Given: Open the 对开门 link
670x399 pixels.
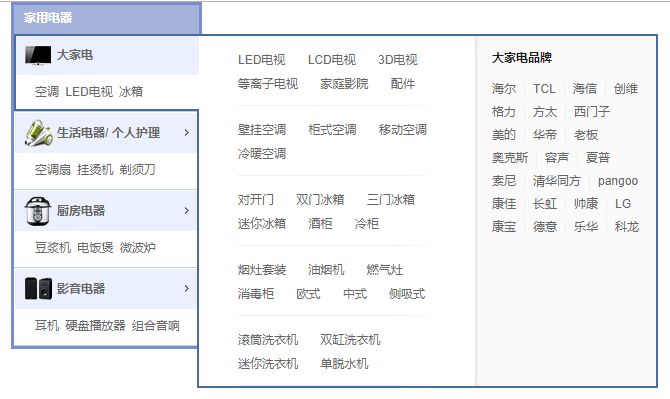Looking at the screenshot, I should pos(256,200).
